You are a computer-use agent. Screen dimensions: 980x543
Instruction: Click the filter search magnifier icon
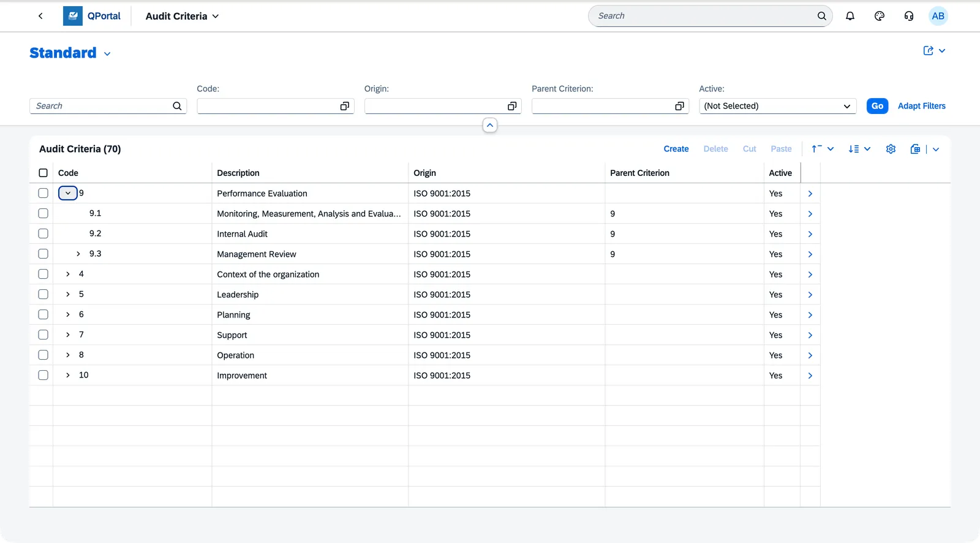pos(177,106)
